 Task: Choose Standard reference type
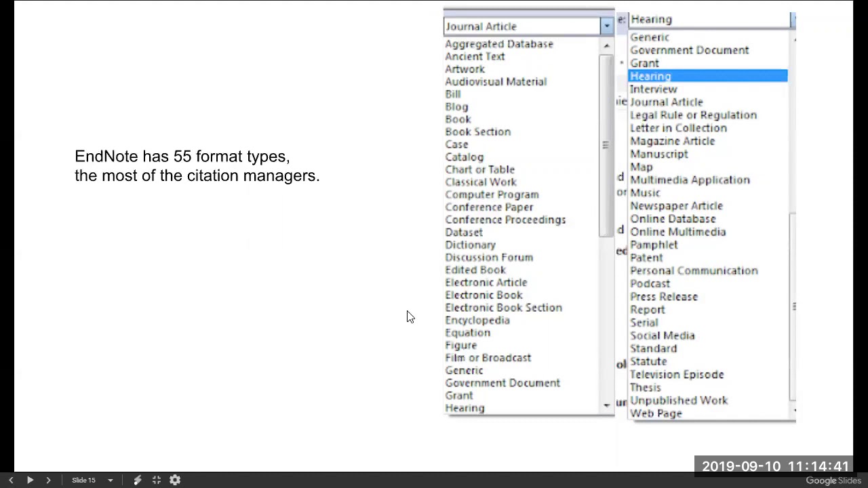[653, 348]
